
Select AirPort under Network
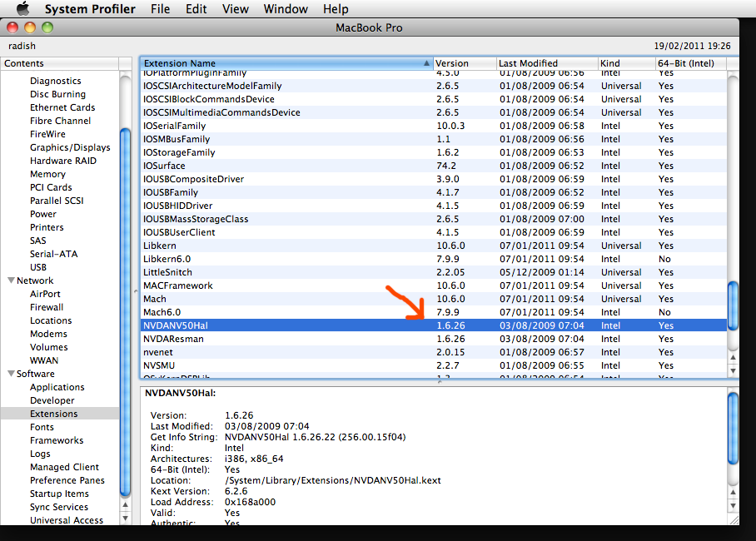[45, 294]
